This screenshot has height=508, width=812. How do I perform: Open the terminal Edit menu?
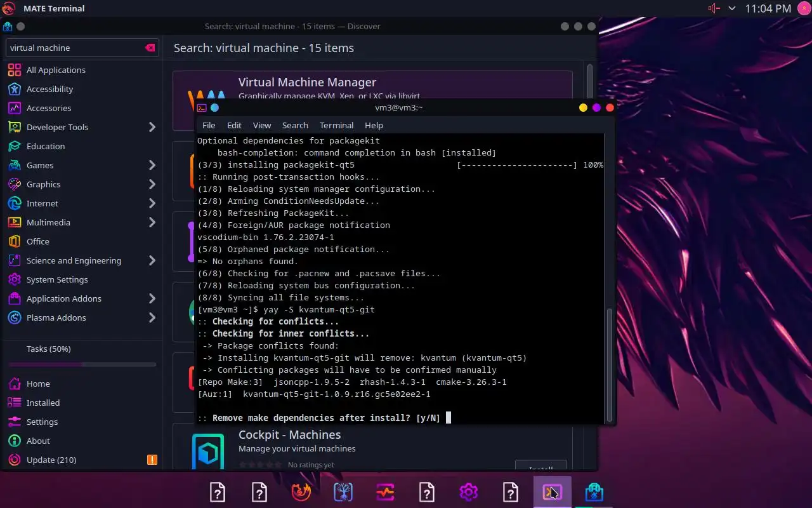click(234, 125)
